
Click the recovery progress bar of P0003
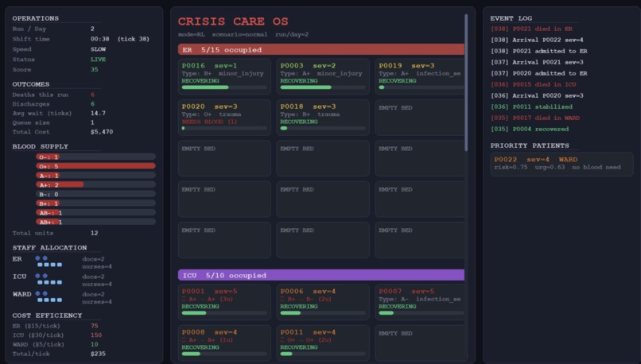click(x=323, y=87)
